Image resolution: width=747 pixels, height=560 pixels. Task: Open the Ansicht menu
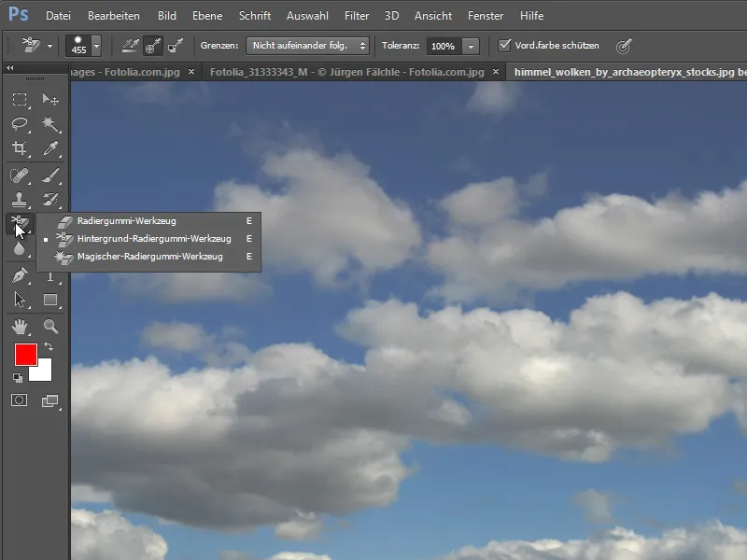click(433, 16)
